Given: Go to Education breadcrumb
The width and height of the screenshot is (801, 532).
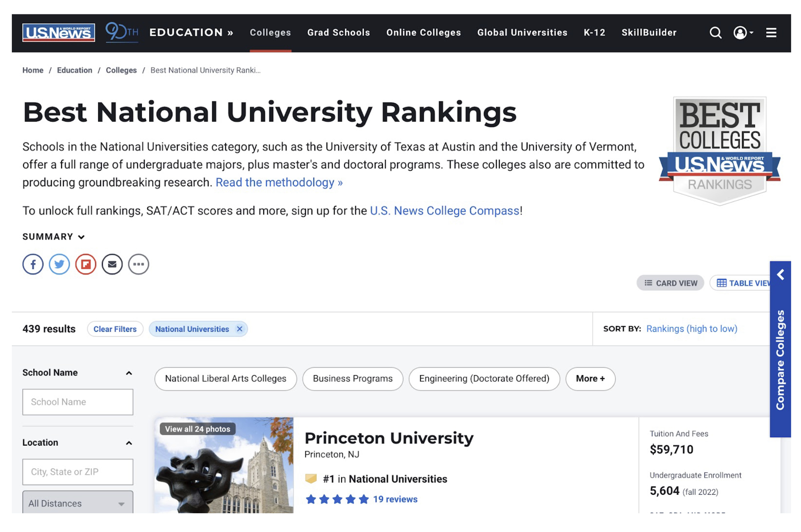Looking at the screenshot, I should [75, 70].
